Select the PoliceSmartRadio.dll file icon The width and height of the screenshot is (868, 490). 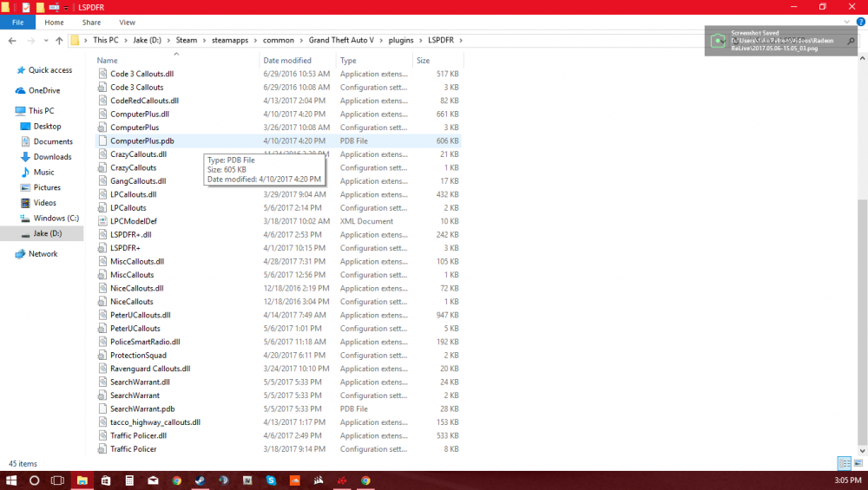102,342
